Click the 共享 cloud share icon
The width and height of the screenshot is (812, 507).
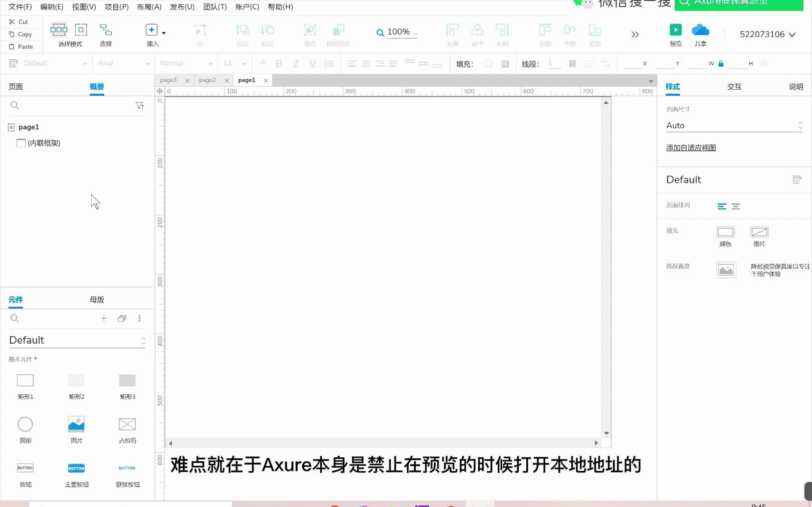tap(700, 30)
